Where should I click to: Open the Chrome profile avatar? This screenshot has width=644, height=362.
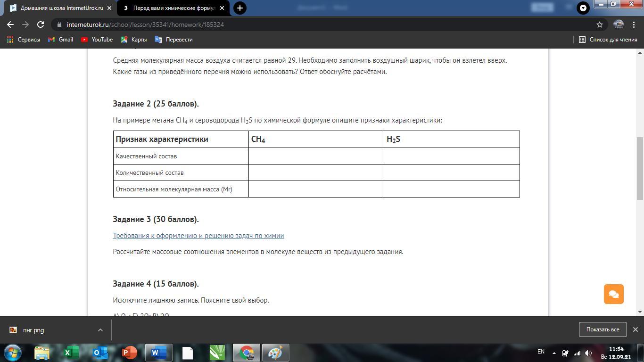pos(619,25)
